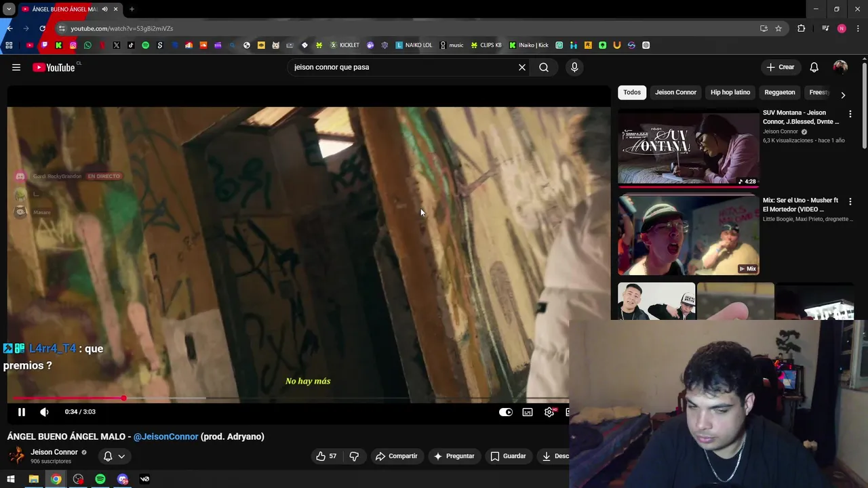Open the music bookmark
Viewport: 868px width, 488px height.
452,45
